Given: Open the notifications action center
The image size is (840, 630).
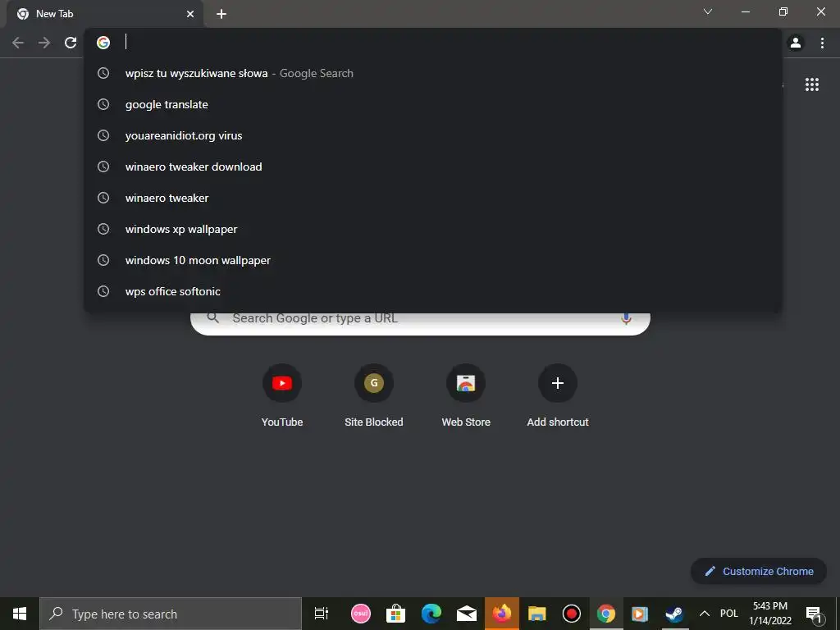Looking at the screenshot, I should click(x=815, y=614).
